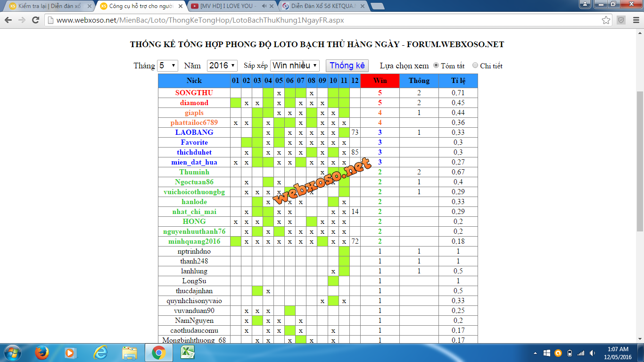Click the browser forward arrow

click(x=22, y=20)
